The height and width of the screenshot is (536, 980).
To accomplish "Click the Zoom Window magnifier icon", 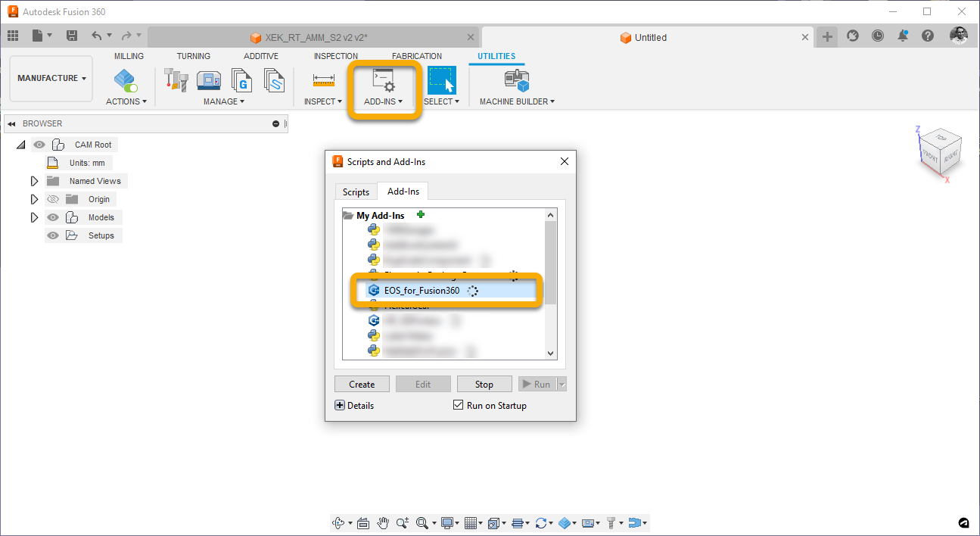I will point(422,522).
